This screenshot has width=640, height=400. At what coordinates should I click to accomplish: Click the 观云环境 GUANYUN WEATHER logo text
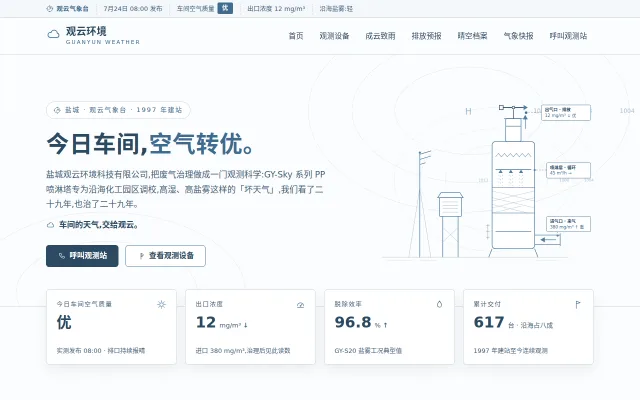click(x=103, y=35)
